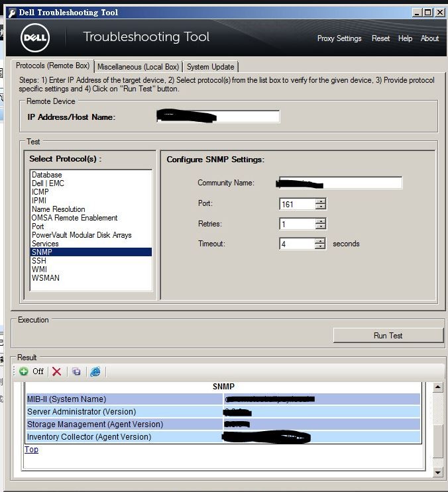Click MIB-II (System Name) result row
This screenshot has height=492, width=448.
(223, 399)
